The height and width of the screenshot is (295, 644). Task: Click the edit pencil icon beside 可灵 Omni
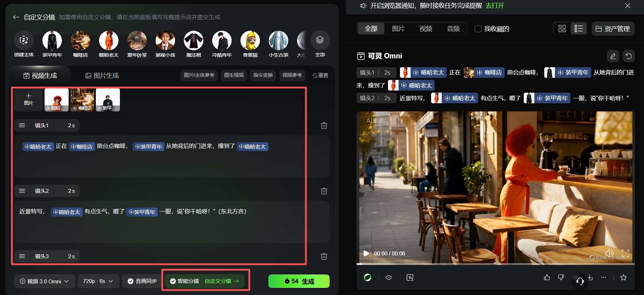pos(613,56)
